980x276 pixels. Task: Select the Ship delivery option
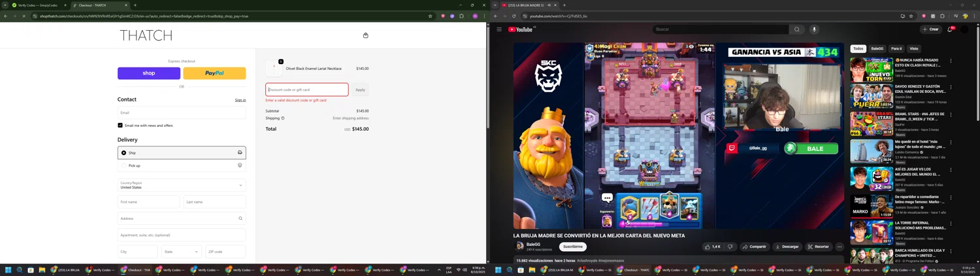[x=182, y=152]
